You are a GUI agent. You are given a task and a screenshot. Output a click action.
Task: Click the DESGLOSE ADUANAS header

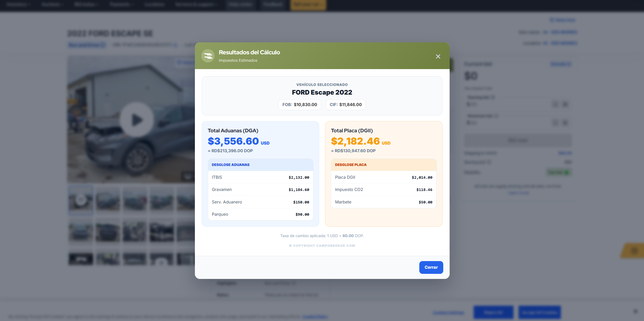[x=260, y=165]
